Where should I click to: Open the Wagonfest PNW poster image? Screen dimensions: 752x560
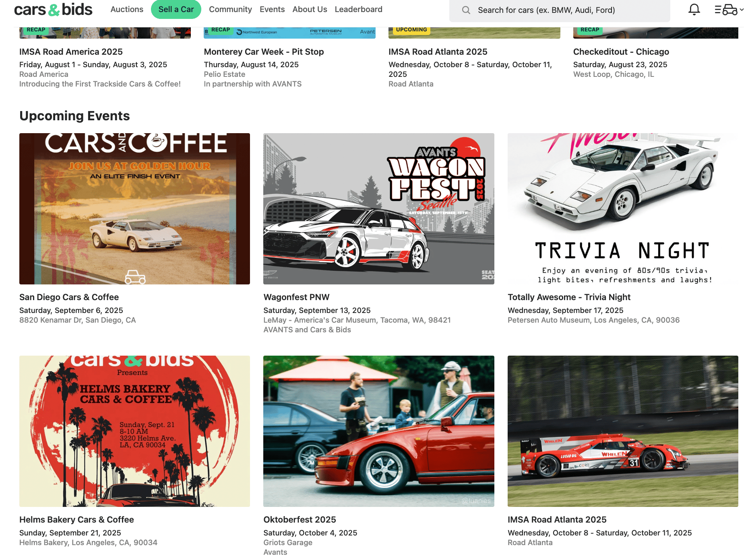click(378, 209)
